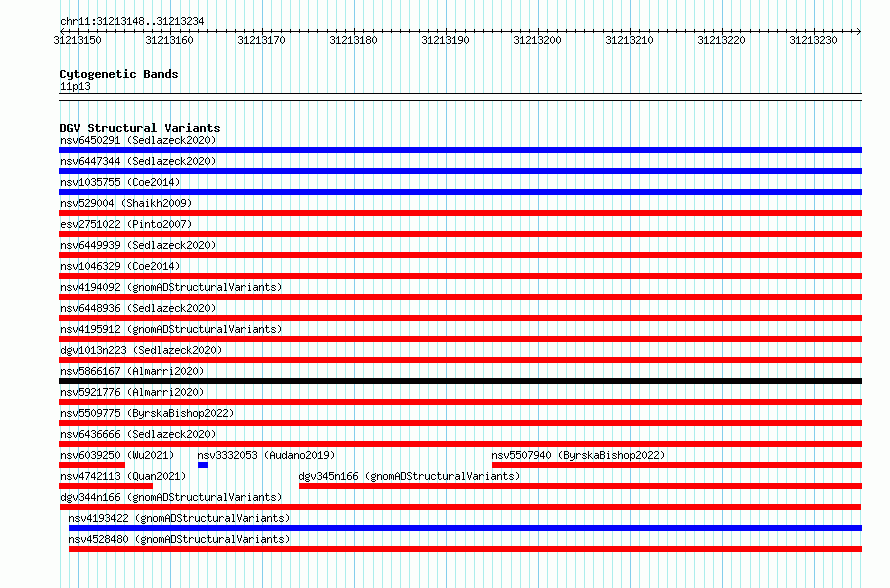The height and width of the screenshot is (588, 890).
Task: Select the 11p13 cytogenetic band label
Action: (x=75, y=87)
